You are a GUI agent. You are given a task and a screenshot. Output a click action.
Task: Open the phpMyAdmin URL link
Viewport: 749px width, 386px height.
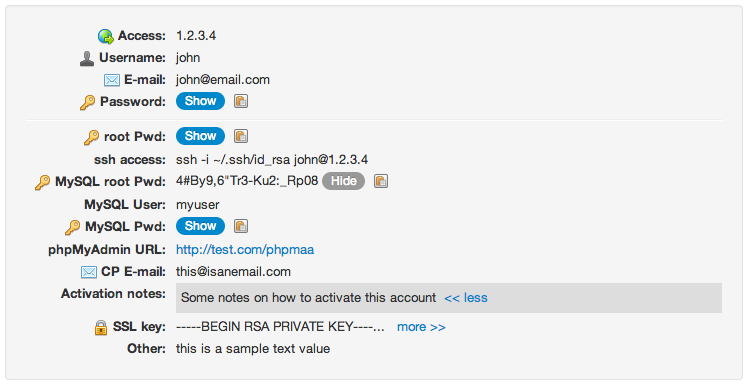(245, 250)
